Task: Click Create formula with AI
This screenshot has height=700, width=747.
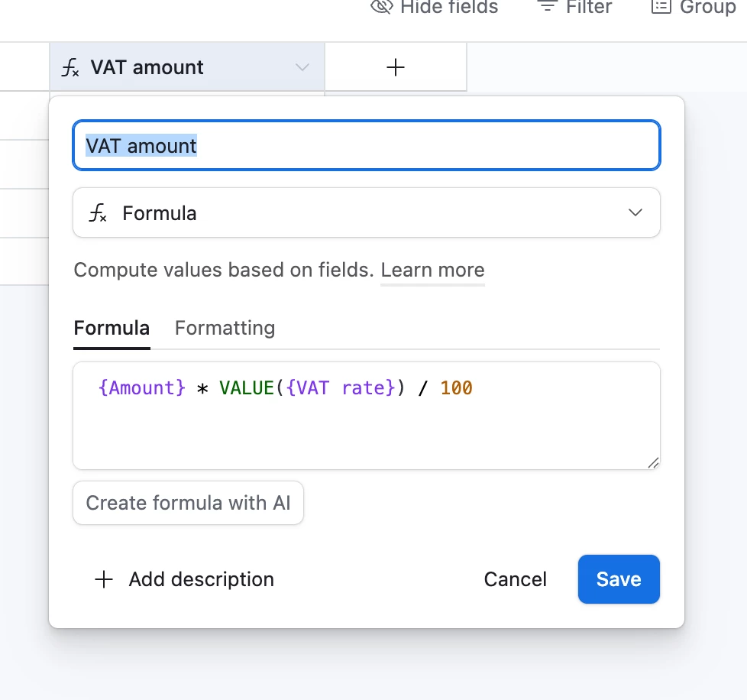Action: point(188,503)
